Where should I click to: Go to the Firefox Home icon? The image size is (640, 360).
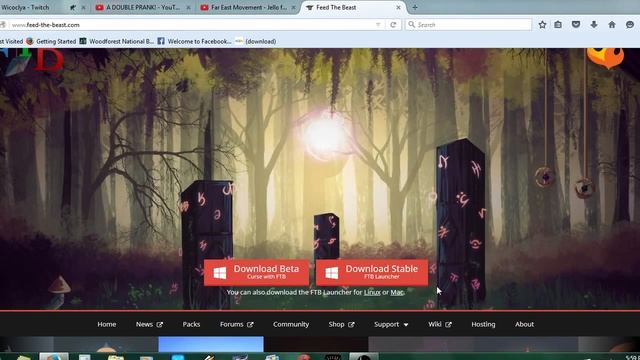pos(612,25)
